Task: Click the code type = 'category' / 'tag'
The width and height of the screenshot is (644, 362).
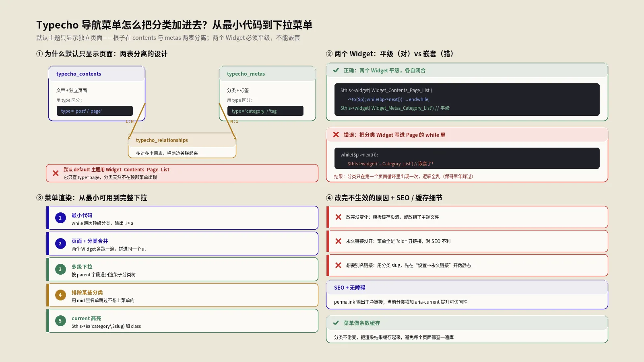Action: 265,111
